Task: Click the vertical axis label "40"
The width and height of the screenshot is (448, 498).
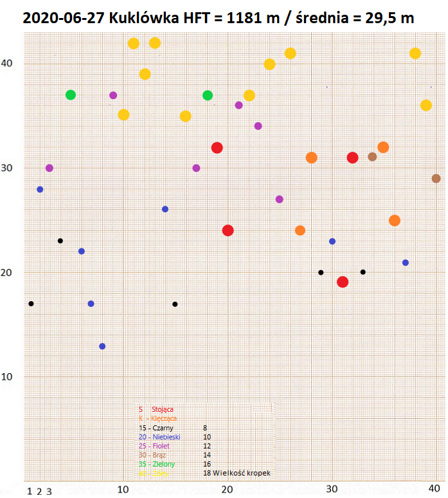Action: [x=6, y=63]
